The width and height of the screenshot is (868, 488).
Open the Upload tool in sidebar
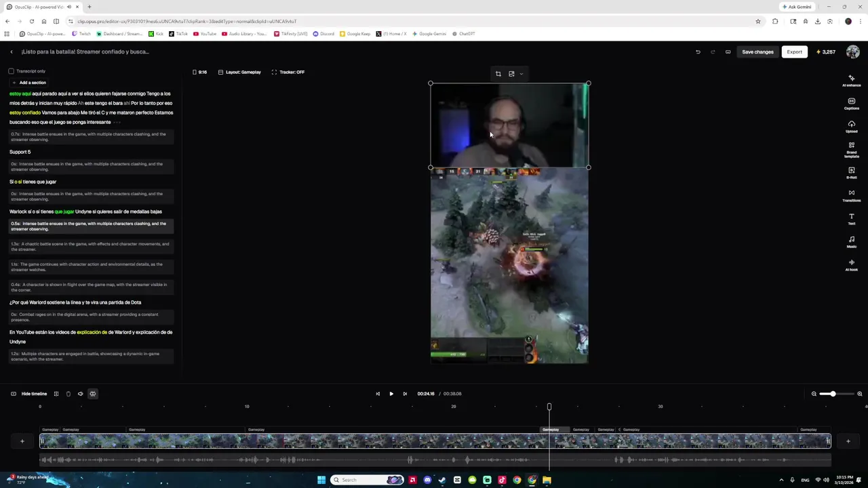(x=851, y=127)
